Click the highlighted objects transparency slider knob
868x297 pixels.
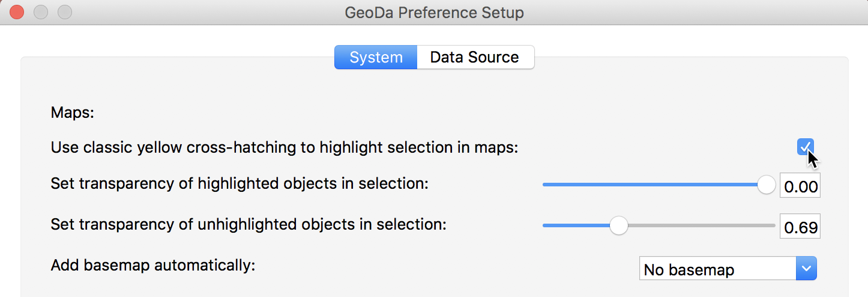[x=766, y=185]
